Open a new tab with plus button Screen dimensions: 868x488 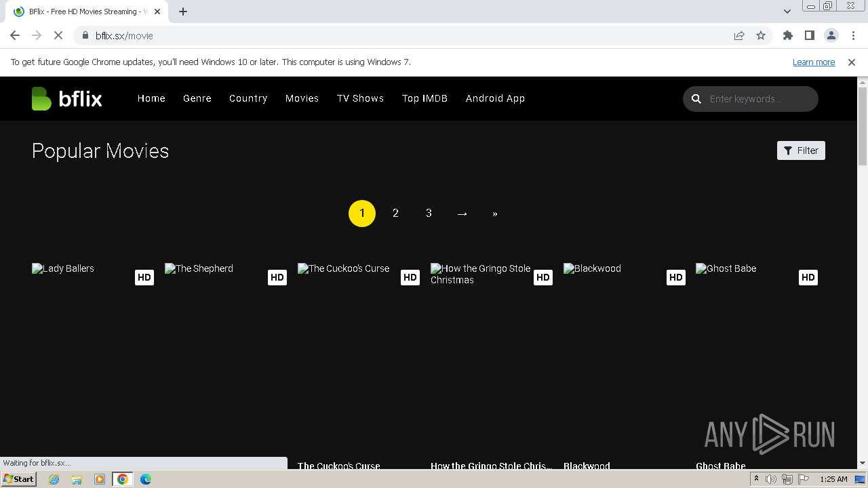pos(183,12)
